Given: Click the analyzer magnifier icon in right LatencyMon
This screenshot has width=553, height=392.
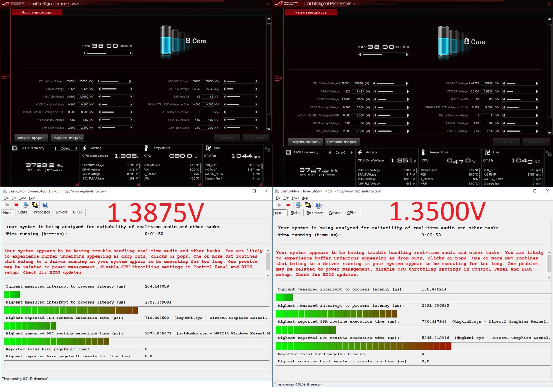Looking at the screenshot, I should tap(299, 205).
